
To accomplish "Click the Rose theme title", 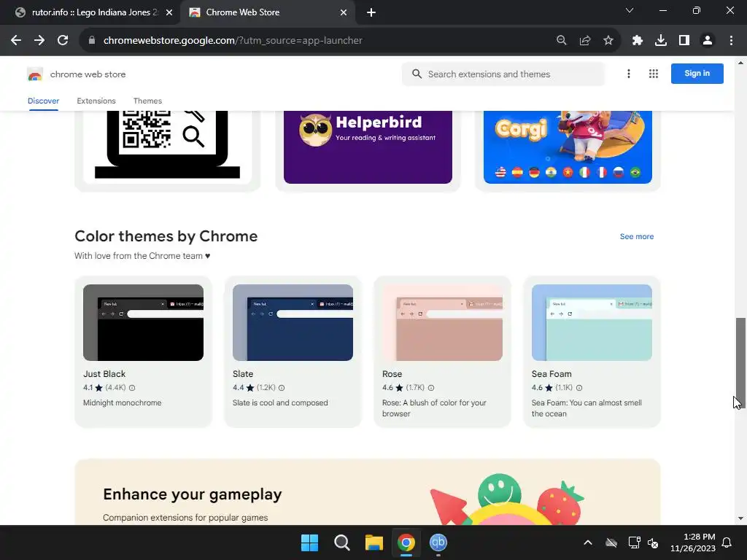I will [x=392, y=374].
